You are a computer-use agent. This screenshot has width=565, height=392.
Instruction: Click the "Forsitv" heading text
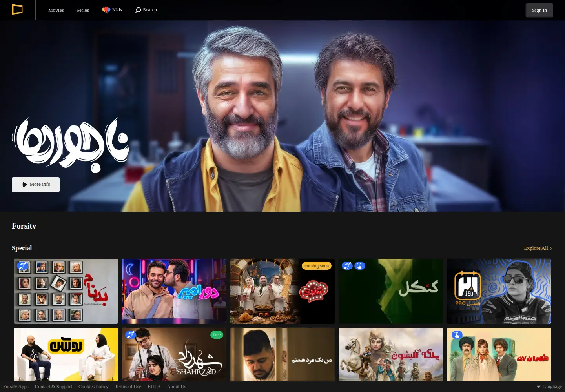tap(24, 226)
